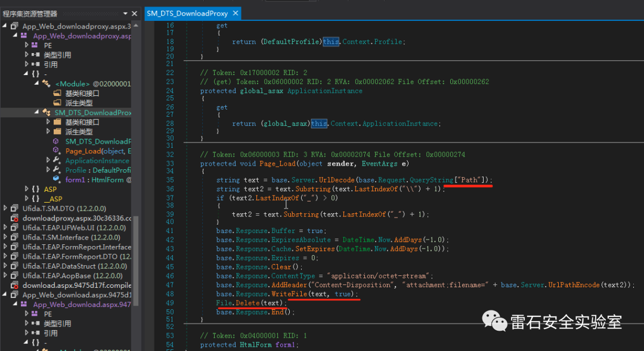
Task: Click the Profile property wrench icon
Action: [x=57, y=170]
